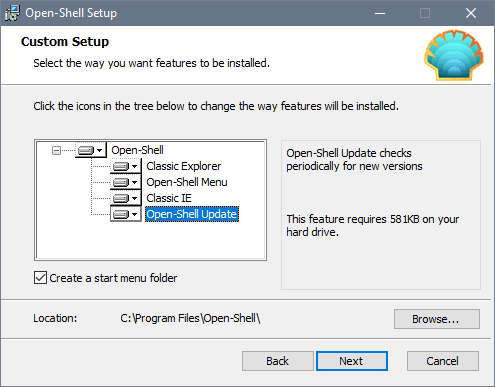This screenshot has width=495, height=387.
Task: Click the Browse... button
Action: [x=437, y=319]
